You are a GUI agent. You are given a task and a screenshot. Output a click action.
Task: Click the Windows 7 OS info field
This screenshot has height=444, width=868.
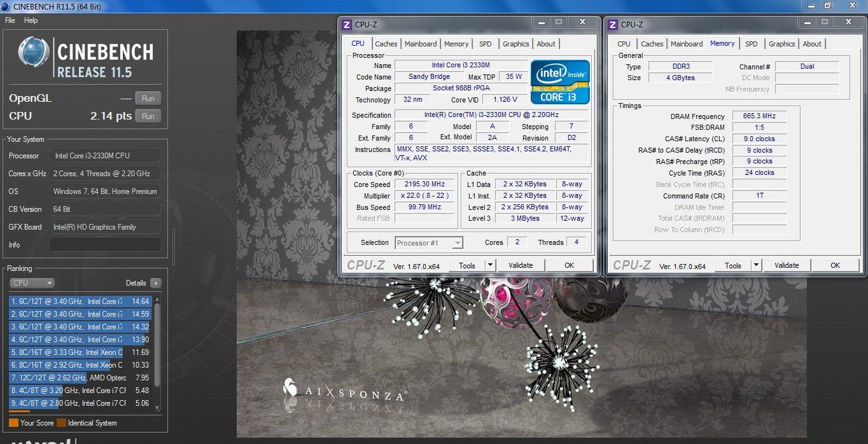point(106,191)
